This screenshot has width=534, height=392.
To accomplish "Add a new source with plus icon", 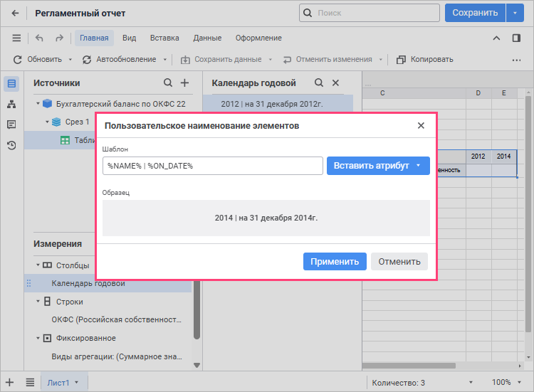I will (184, 83).
